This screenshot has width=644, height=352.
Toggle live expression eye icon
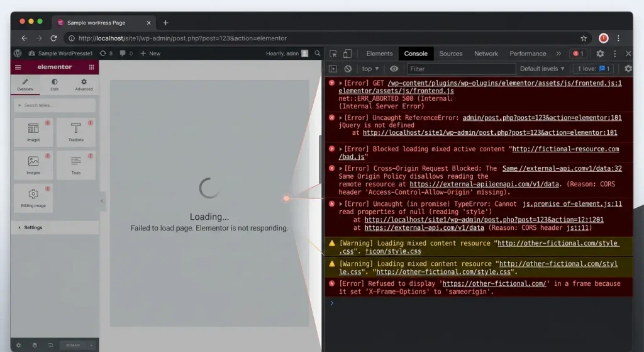pyautogui.click(x=394, y=69)
